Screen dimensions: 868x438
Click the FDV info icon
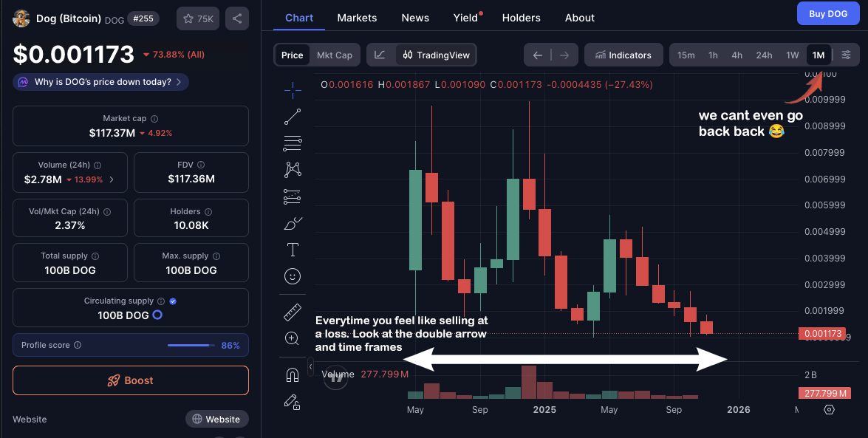point(201,165)
